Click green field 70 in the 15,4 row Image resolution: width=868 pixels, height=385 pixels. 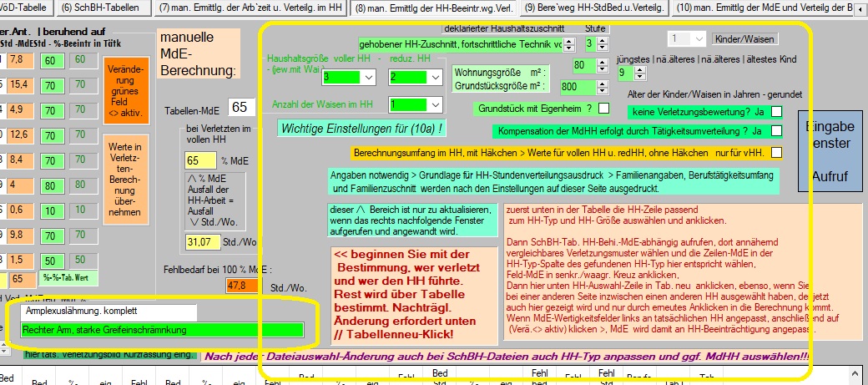click(x=52, y=85)
